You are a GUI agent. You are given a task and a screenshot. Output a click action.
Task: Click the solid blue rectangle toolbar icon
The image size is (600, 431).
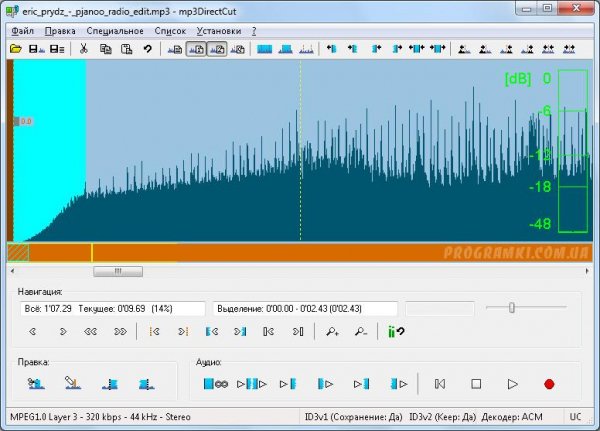(x=264, y=49)
